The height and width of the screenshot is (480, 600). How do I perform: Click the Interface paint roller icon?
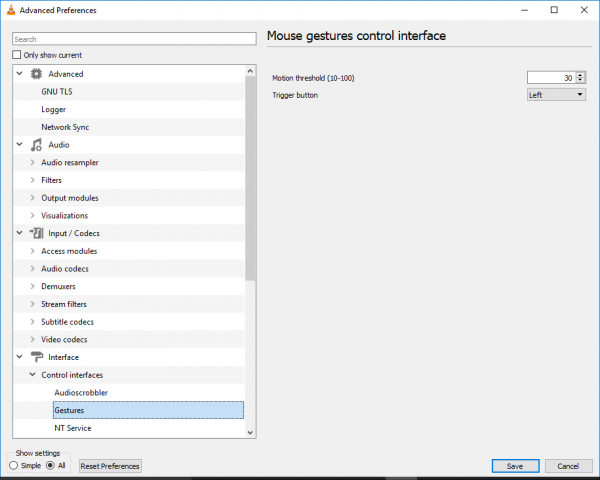tap(37, 357)
